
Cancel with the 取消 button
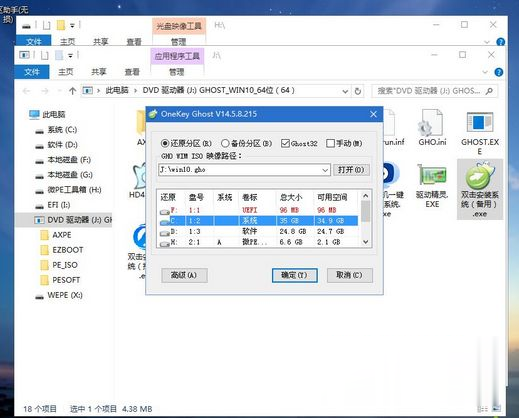349,275
